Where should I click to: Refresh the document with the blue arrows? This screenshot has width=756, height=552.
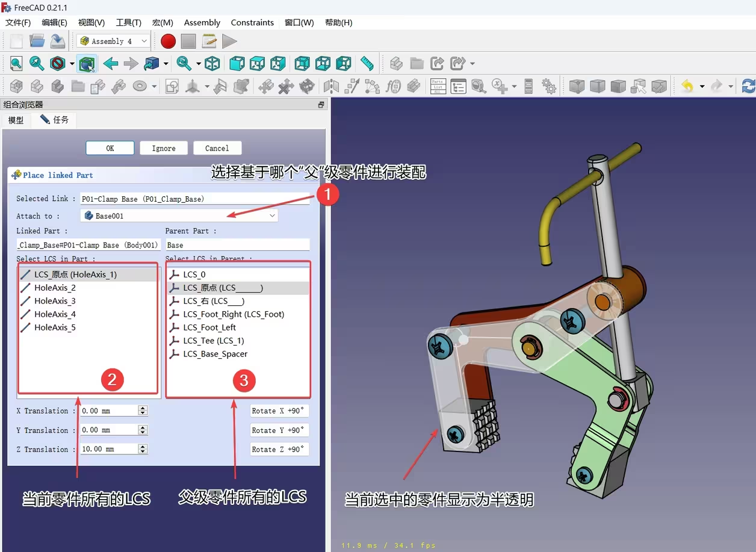[748, 86]
